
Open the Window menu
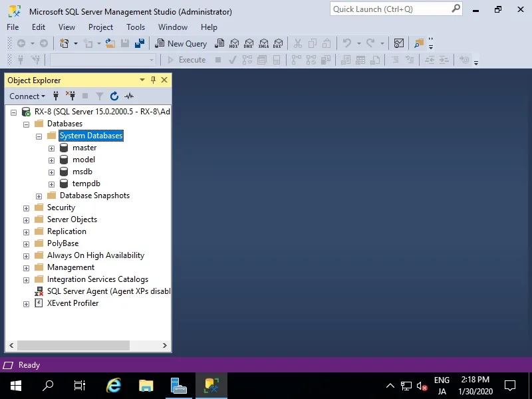coord(172,27)
